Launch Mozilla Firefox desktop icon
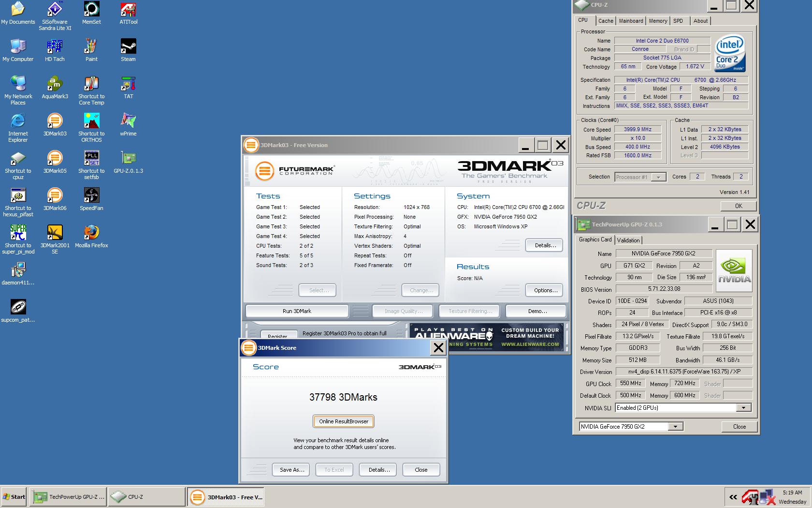This screenshot has height=508, width=812. click(x=91, y=237)
